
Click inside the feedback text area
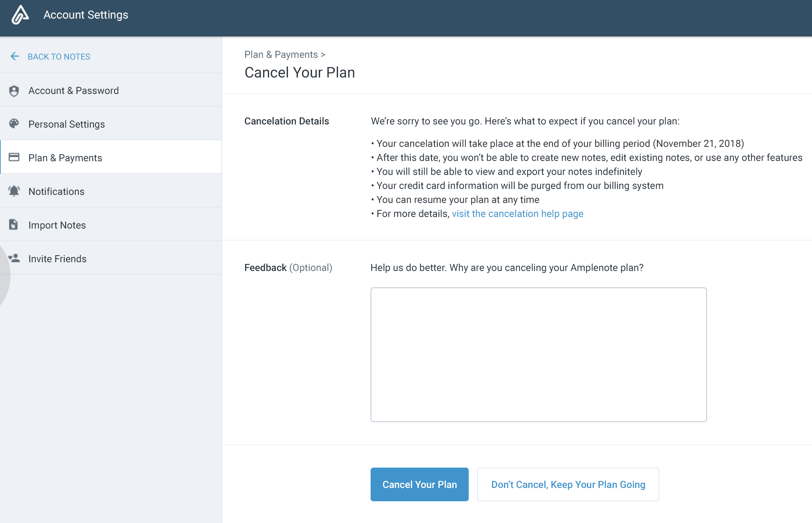pos(538,354)
